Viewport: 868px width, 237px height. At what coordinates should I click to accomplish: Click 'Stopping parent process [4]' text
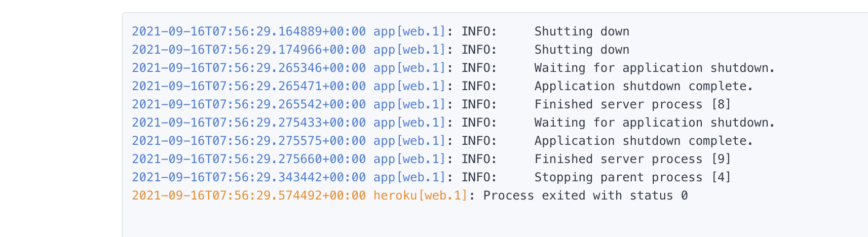pos(633,177)
